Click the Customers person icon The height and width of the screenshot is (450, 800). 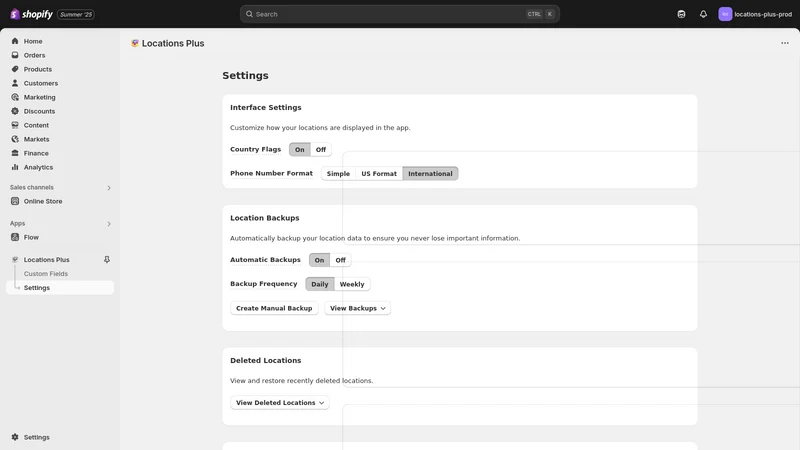15,83
